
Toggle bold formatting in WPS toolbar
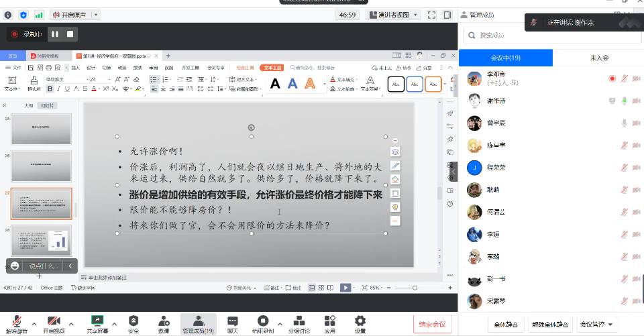[x=50, y=89]
